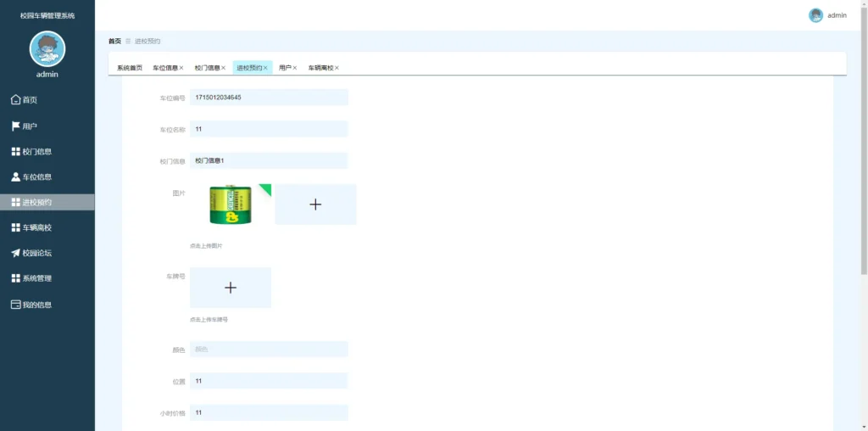Switch to the 系统首页 tab
Image resolution: width=868 pixels, height=431 pixels.
[x=130, y=68]
